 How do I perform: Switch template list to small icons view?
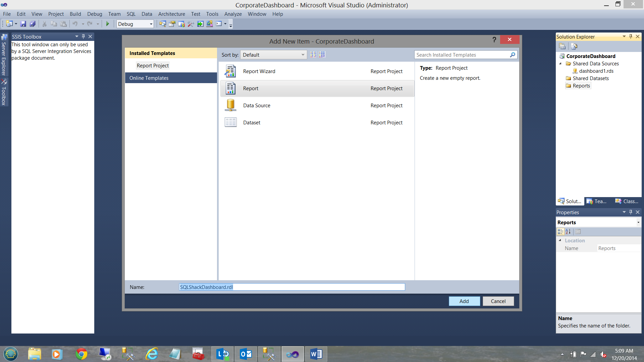313,55
